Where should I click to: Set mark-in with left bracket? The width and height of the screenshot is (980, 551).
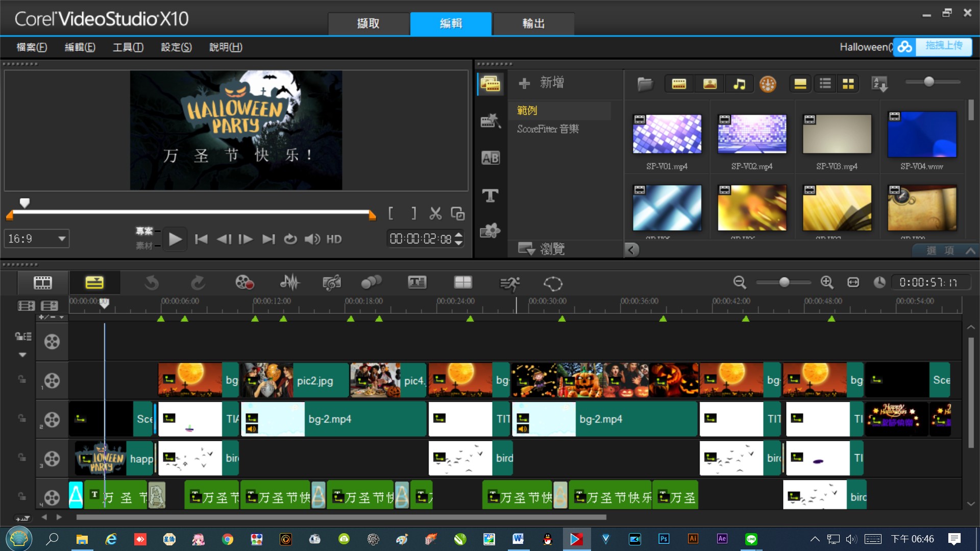point(390,213)
